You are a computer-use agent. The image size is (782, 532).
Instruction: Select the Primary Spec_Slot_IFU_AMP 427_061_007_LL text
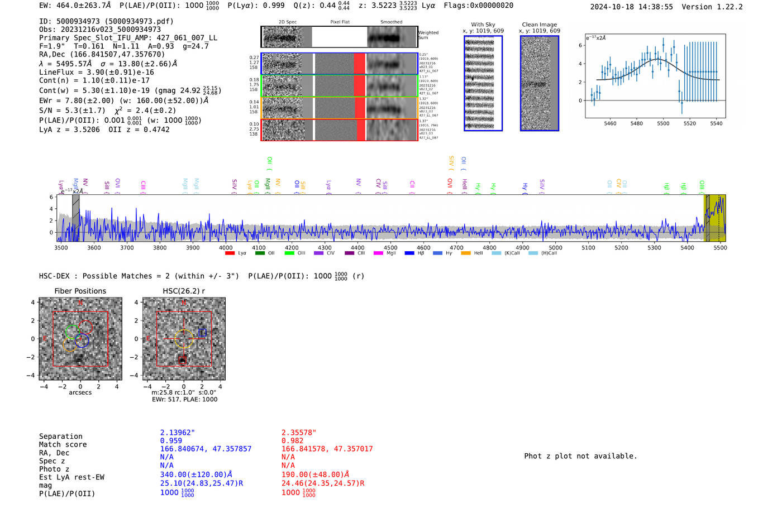(128, 38)
